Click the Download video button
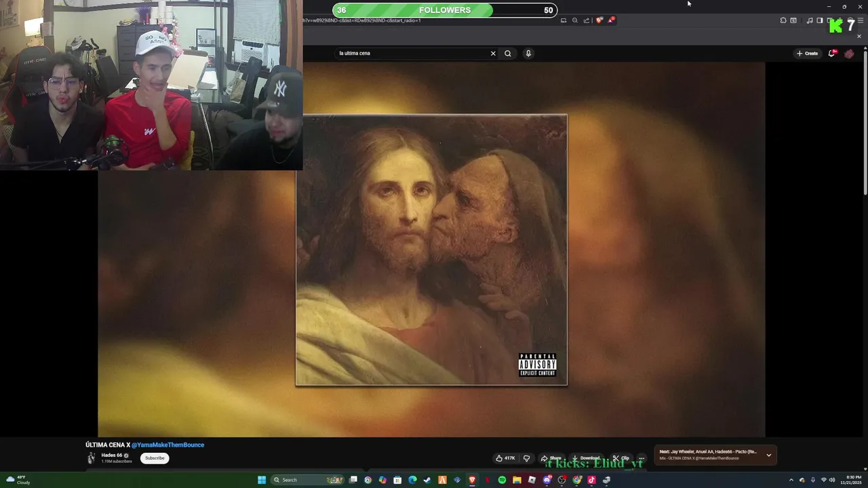 pyautogui.click(x=586, y=458)
